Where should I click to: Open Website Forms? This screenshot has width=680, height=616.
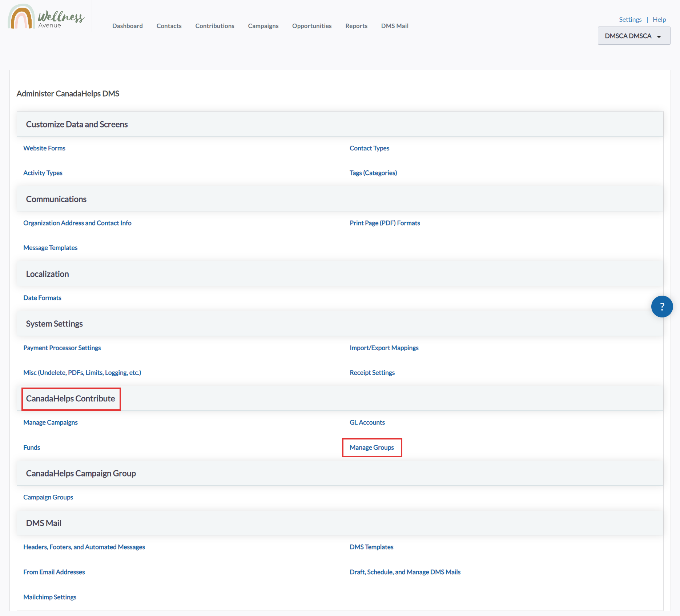point(44,148)
